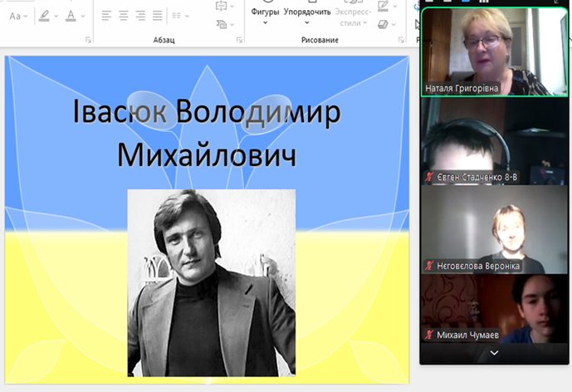Open the Абзац paragraph dialog launcher
The height and width of the screenshot is (392, 572).
tap(240, 40)
